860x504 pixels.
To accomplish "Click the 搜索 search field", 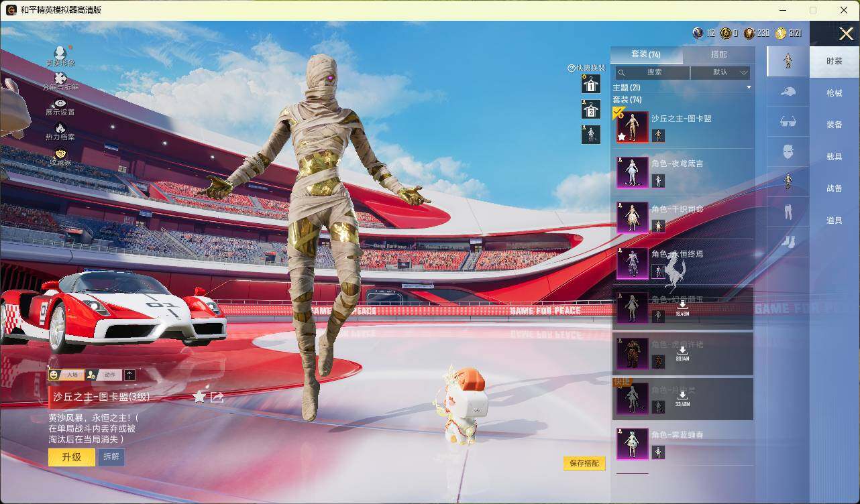I will point(653,72).
